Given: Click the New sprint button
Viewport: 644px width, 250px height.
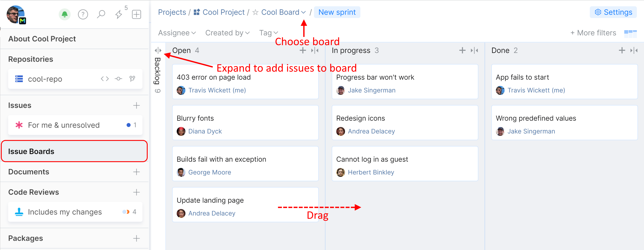Looking at the screenshot, I should click(x=337, y=12).
